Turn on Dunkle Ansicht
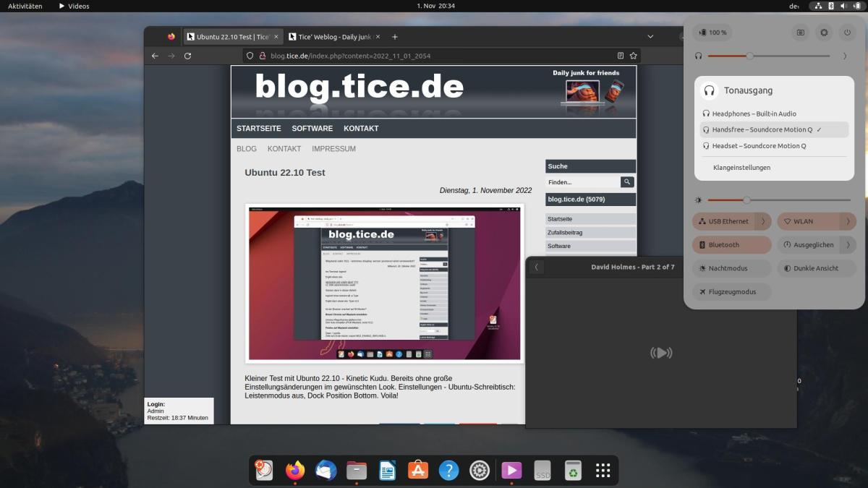The width and height of the screenshot is (868, 488). point(817,268)
